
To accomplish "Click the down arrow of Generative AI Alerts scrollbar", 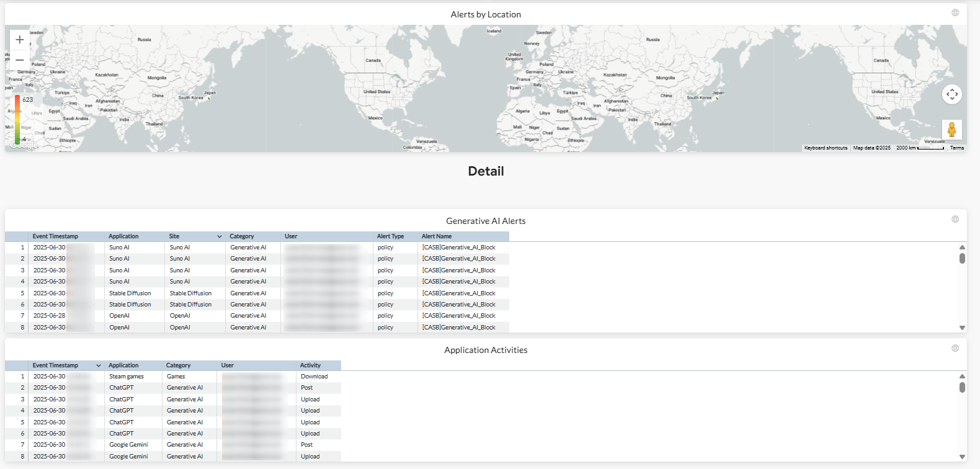I will [x=962, y=328].
